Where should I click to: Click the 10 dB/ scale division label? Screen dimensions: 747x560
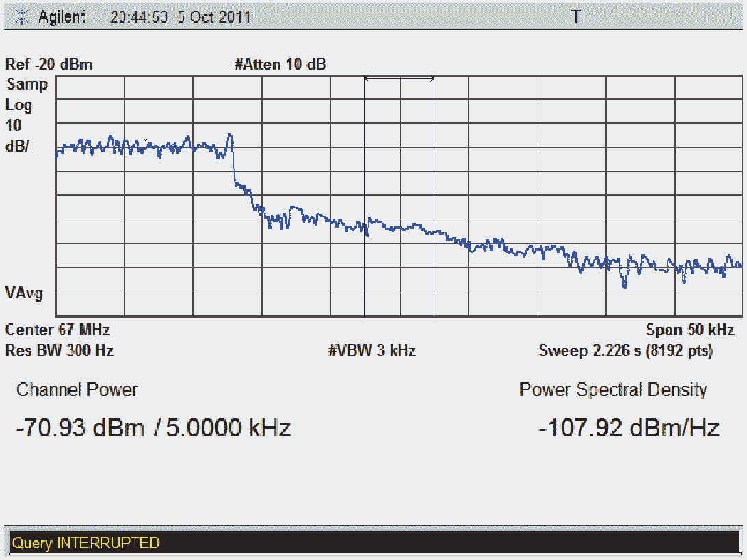16,135
